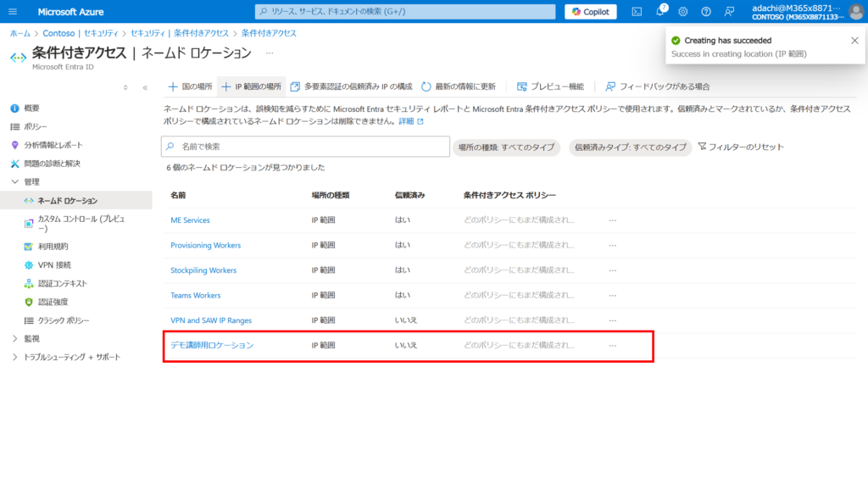Image resolution: width=868 pixels, height=500 pixels.
Task: Click the sidebar up-down sort arrows
Action: tap(125, 87)
